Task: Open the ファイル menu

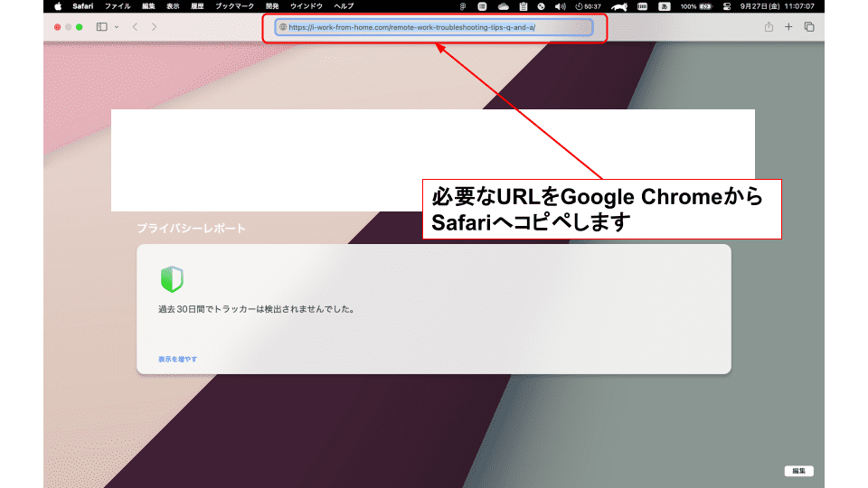Action: [118, 5]
